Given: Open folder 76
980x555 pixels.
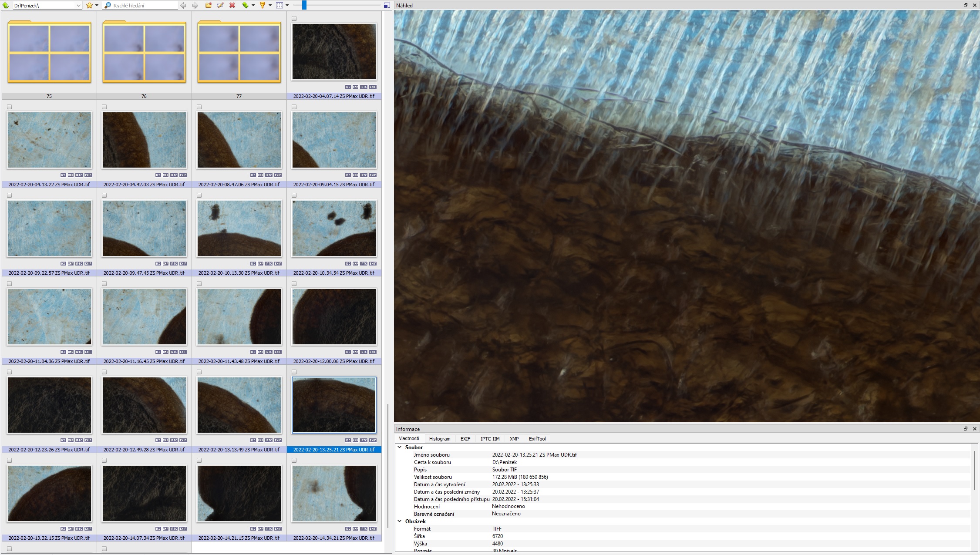Looking at the screenshot, I should [x=144, y=53].
